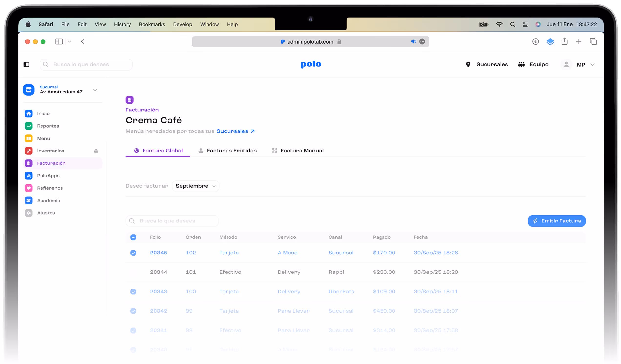Uncheck the checkbox for folio 20345
The width and height of the screenshot is (621, 364).
pyautogui.click(x=133, y=253)
